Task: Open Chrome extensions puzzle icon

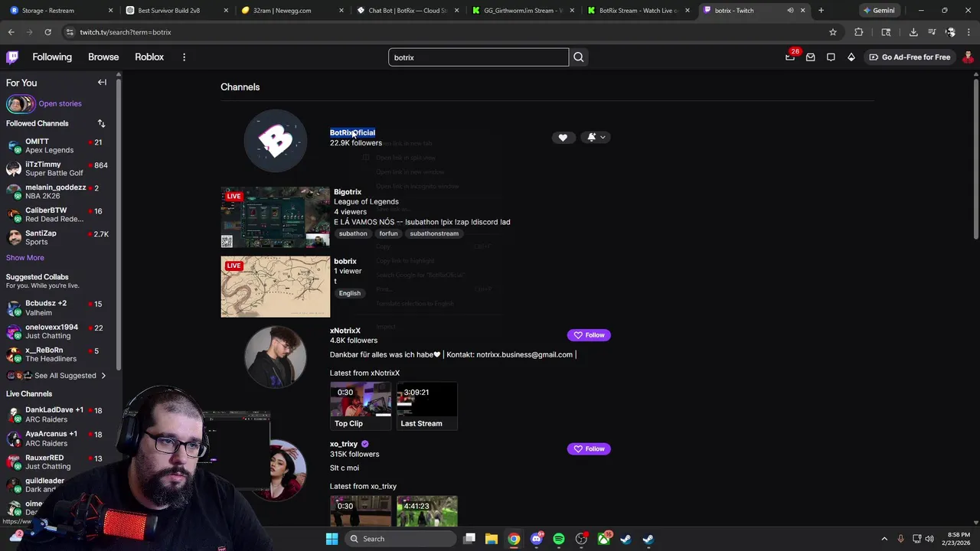Action: point(858,32)
